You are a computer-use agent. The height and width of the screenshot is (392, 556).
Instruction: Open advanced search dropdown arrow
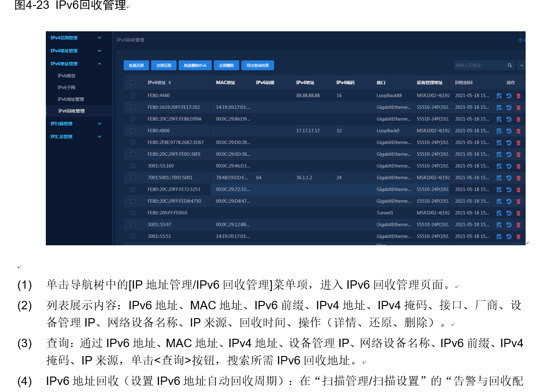(521, 65)
